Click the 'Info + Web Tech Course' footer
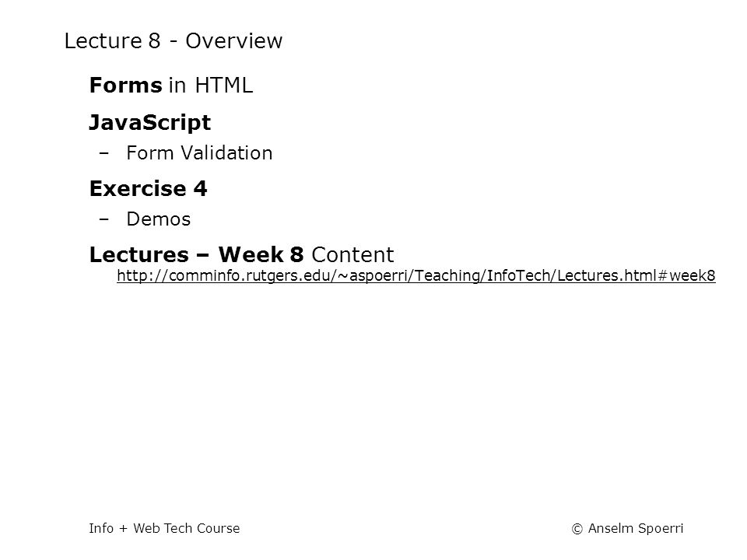Screen dimensions: 747x560 tap(164, 528)
